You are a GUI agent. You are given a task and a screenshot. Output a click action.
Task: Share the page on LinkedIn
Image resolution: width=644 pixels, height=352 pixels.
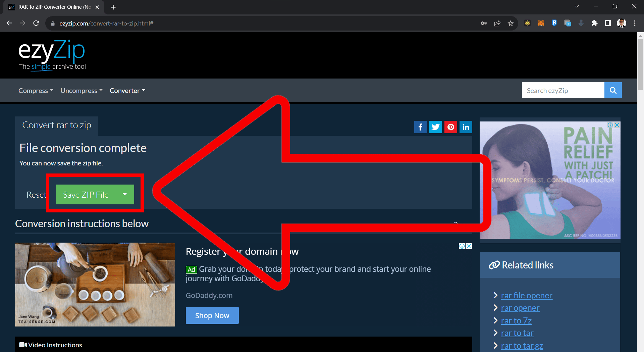coord(466,127)
